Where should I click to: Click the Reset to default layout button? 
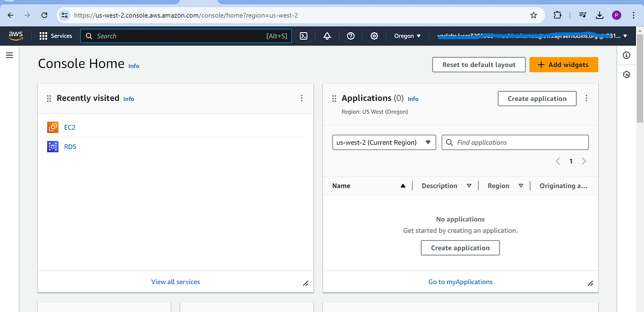click(x=479, y=64)
